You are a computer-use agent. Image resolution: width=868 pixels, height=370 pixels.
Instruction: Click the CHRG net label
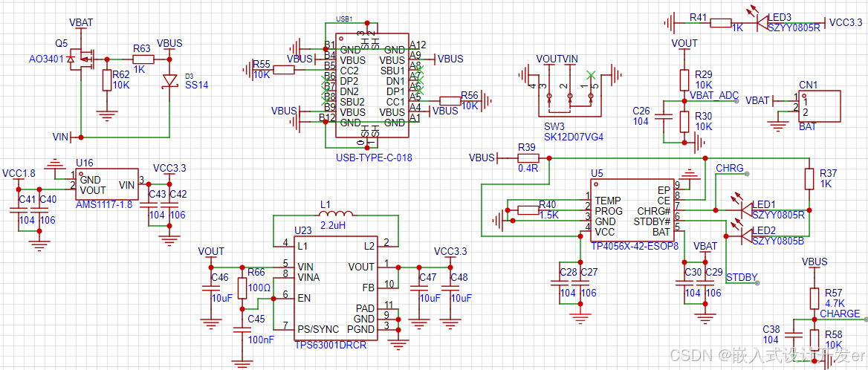(729, 168)
